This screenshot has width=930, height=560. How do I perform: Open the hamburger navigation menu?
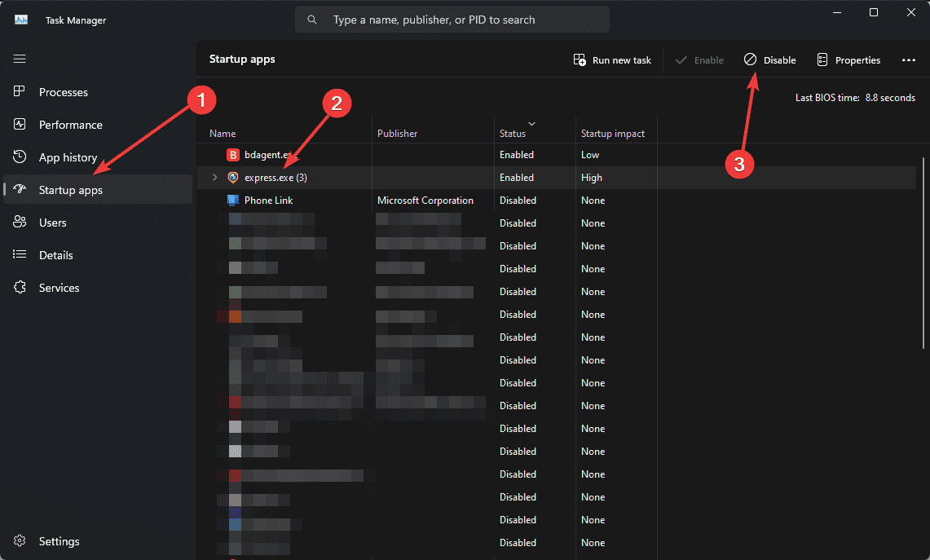20,59
